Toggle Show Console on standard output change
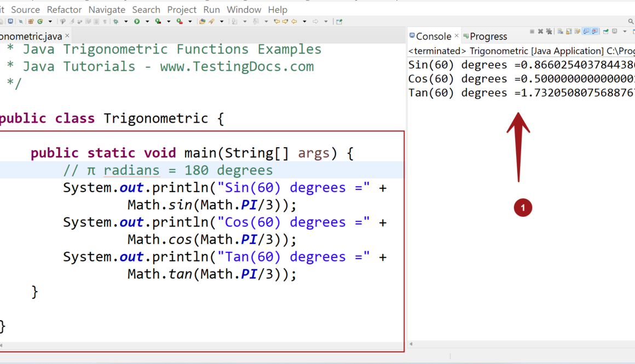The image size is (635, 364). coord(586,32)
